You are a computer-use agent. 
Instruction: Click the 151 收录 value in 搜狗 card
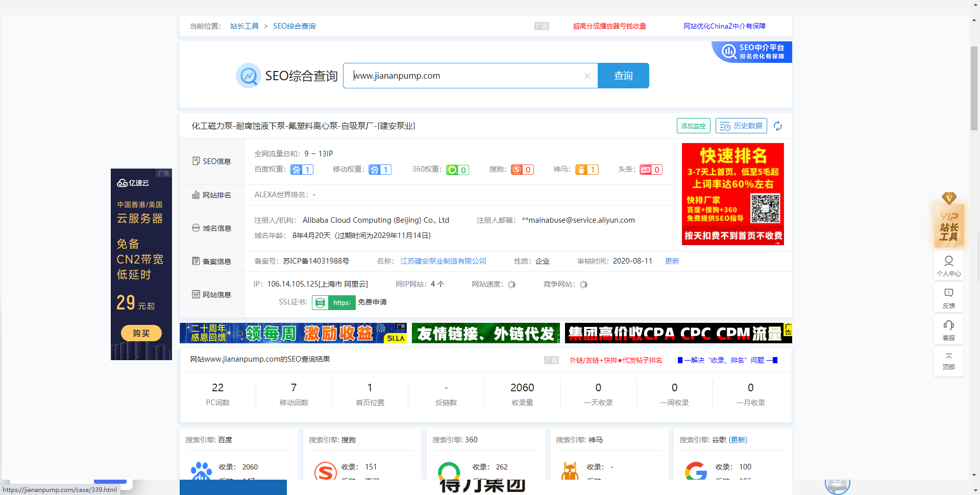[371, 467]
